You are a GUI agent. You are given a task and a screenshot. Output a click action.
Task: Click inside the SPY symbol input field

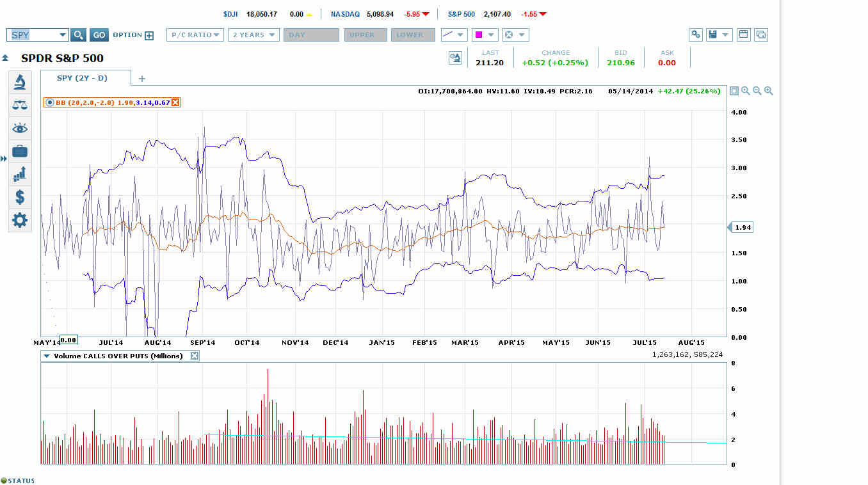pyautogui.click(x=32, y=35)
